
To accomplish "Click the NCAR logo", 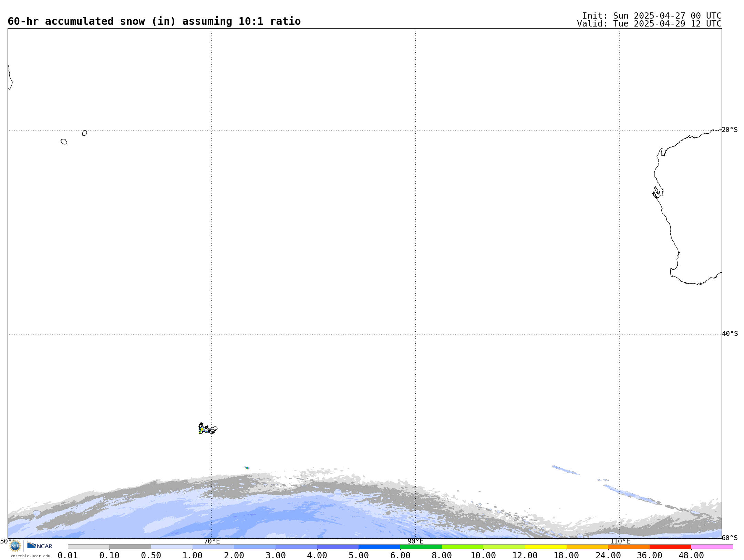I will point(40,546).
